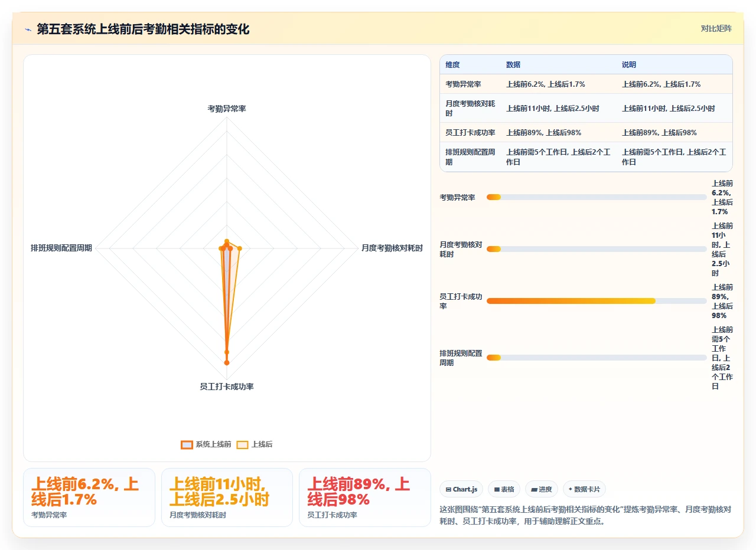The width and height of the screenshot is (756, 550).
Task: Click the 数据卡片 tag
Action: (584, 489)
